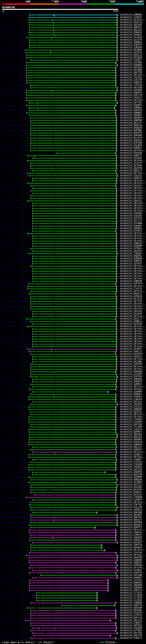146x644 pixels.
Task: Open the UniRef100_C7Z1H7 entry
Action: 131,462
